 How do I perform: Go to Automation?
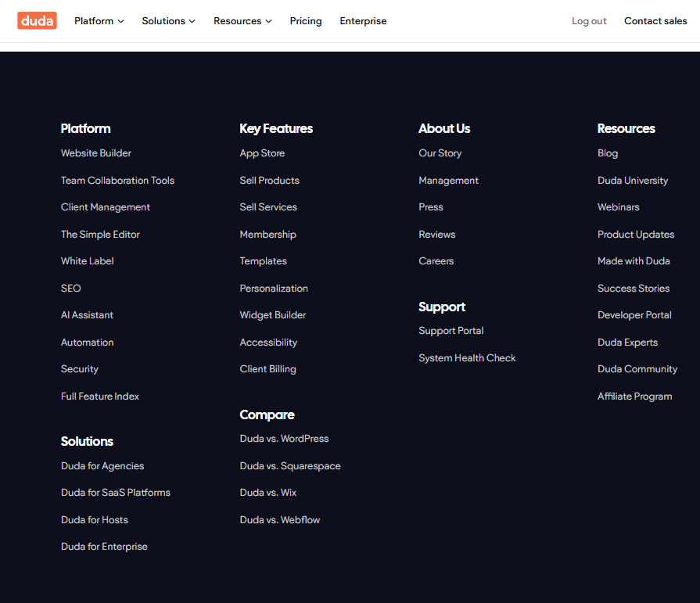[x=87, y=343]
